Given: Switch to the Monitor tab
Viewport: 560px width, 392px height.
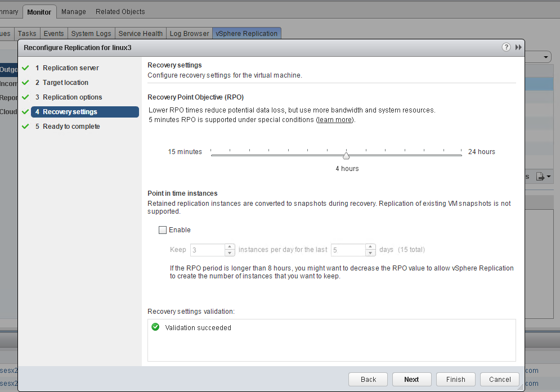Looking at the screenshot, I should pyautogui.click(x=39, y=12).
